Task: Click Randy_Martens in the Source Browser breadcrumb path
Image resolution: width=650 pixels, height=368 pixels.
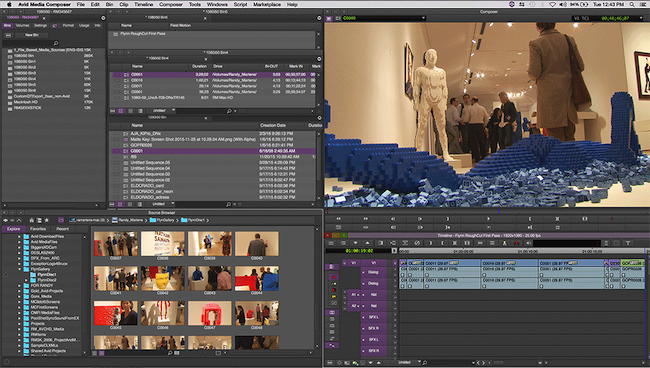Action: pyautogui.click(x=127, y=220)
